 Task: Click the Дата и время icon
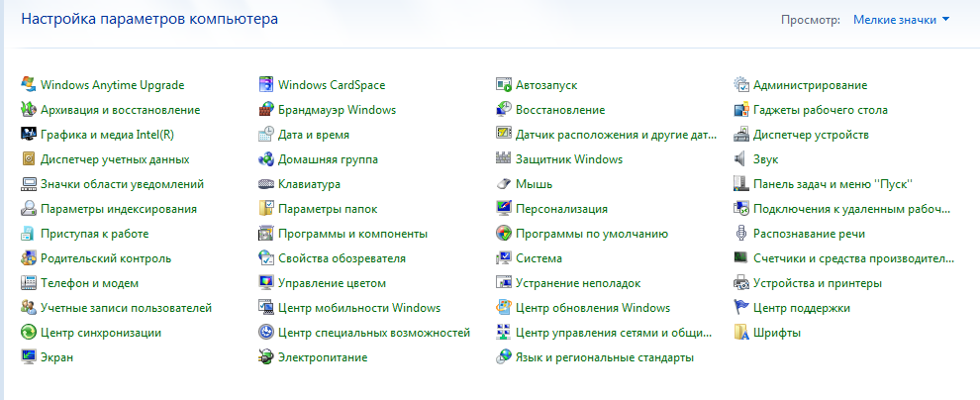coord(266,134)
